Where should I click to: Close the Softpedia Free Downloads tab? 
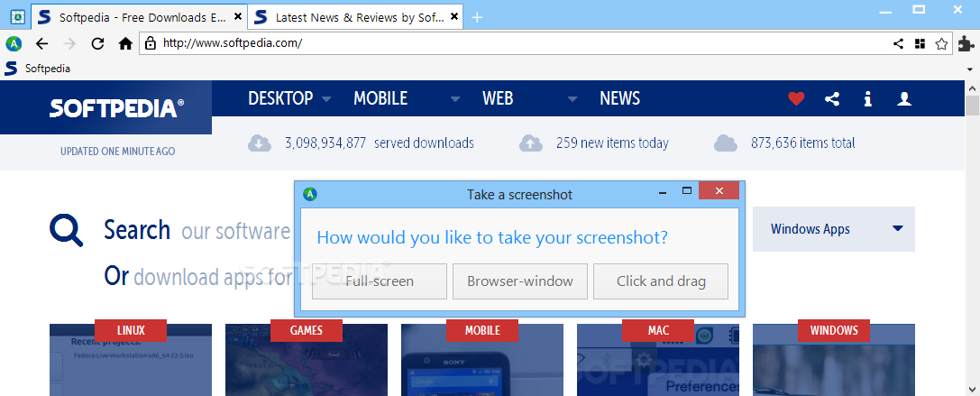[x=237, y=17]
